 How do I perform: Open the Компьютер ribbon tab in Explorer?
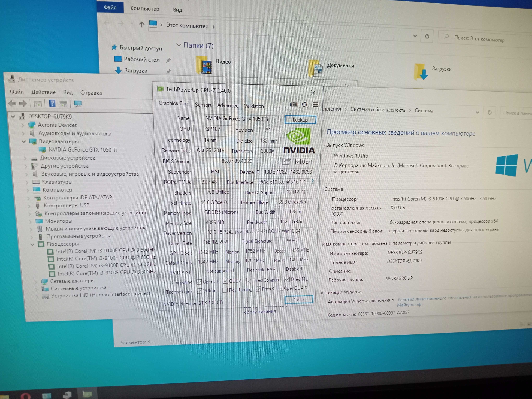coord(145,9)
